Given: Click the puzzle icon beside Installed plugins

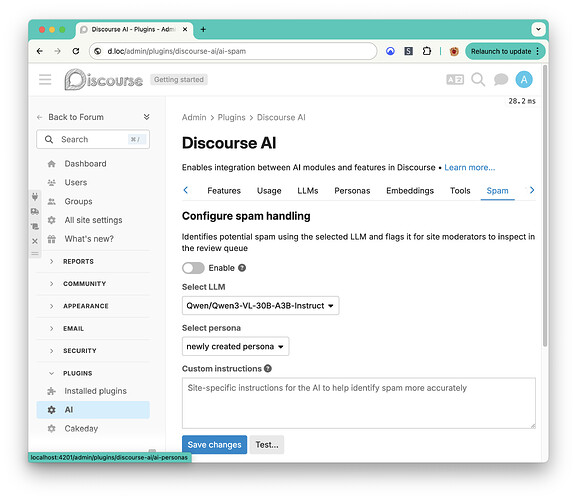Looking at the screenshot, I should 52,391.
